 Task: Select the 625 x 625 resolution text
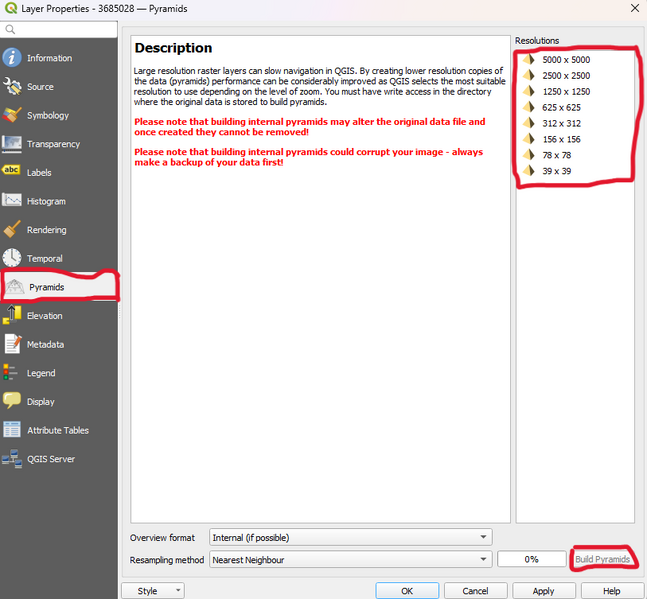pyautogui.click(x=561, y=107)
